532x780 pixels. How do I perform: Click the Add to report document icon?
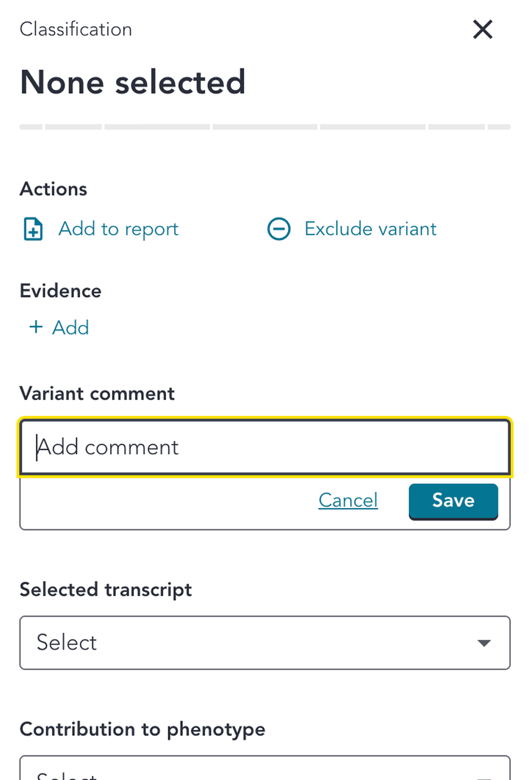pos(33,229)
